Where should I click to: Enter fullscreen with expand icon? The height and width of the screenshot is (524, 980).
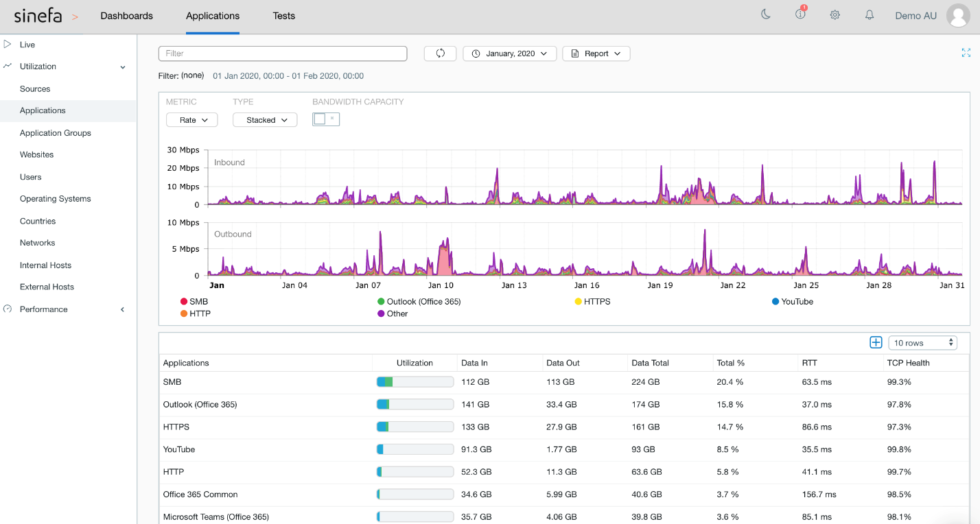(x=966, y=53)
